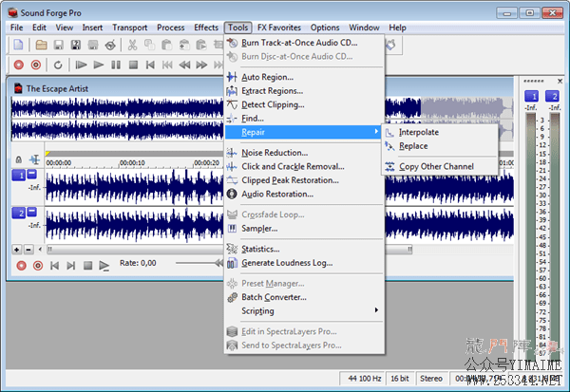Toggle channel 1 button in waveform window
Viewport: 570px width, 392px height.
pos(18,176)
